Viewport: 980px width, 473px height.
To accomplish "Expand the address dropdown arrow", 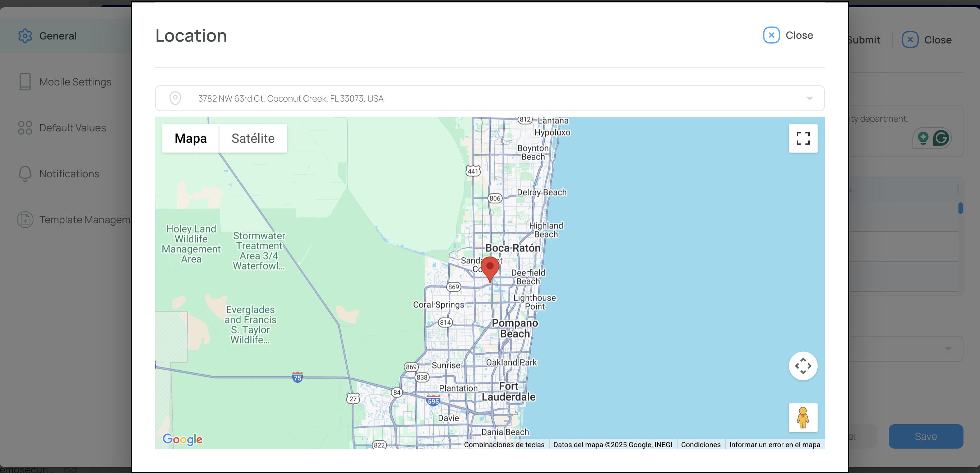I will pos(810,98).
